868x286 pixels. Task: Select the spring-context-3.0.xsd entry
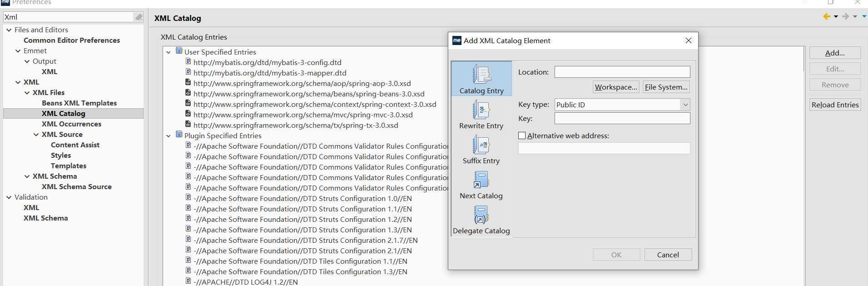pos(315,104)
